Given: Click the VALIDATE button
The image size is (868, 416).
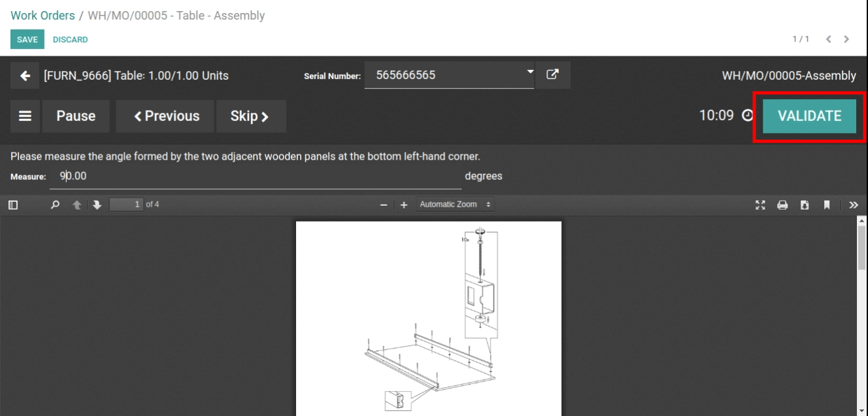Looking at the screenshot, I should tap(809, 116).
